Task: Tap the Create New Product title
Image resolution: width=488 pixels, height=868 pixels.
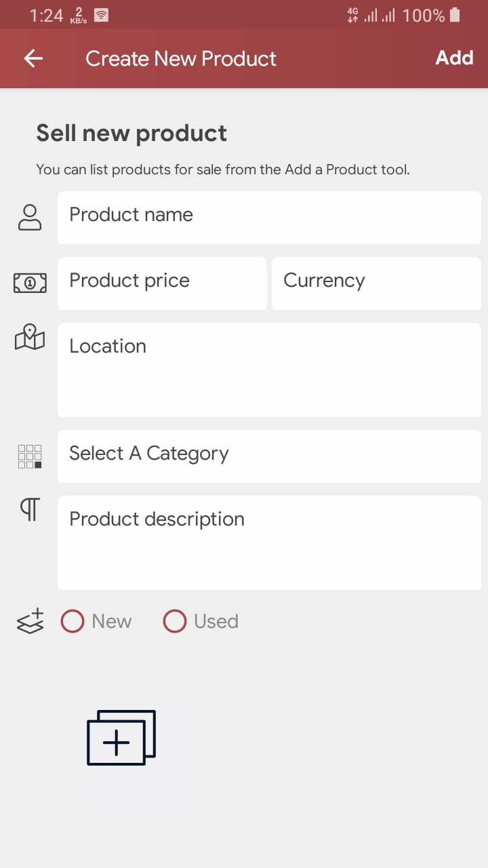Action: [181, 58]
